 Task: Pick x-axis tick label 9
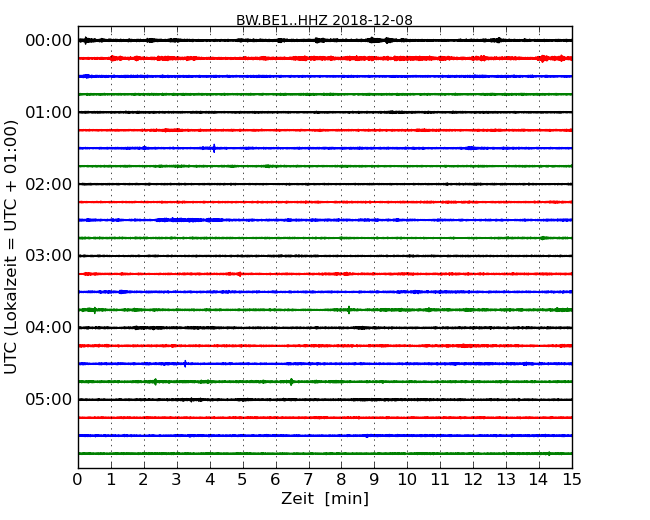374,480
